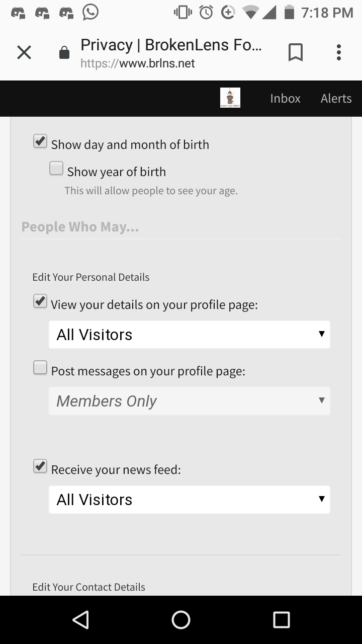Tap the battery status icon
The width and height of the screenshot is (362, 644).
point(289,12)
